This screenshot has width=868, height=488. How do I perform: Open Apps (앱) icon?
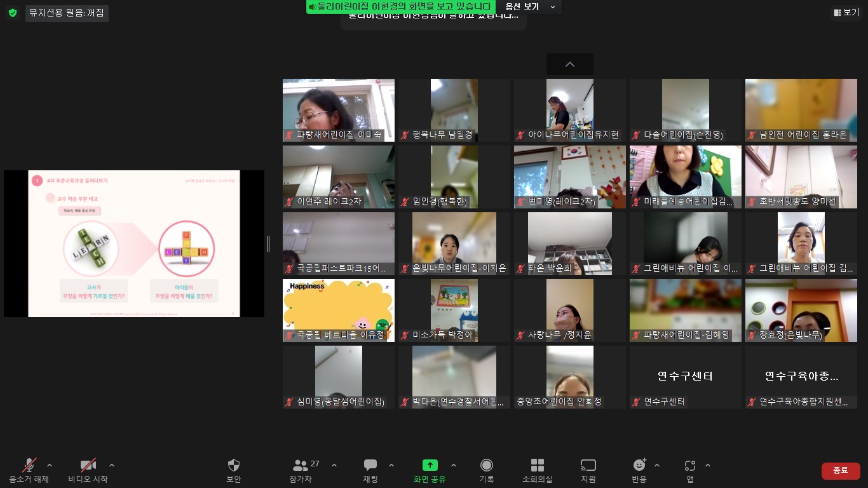point(690,465)
